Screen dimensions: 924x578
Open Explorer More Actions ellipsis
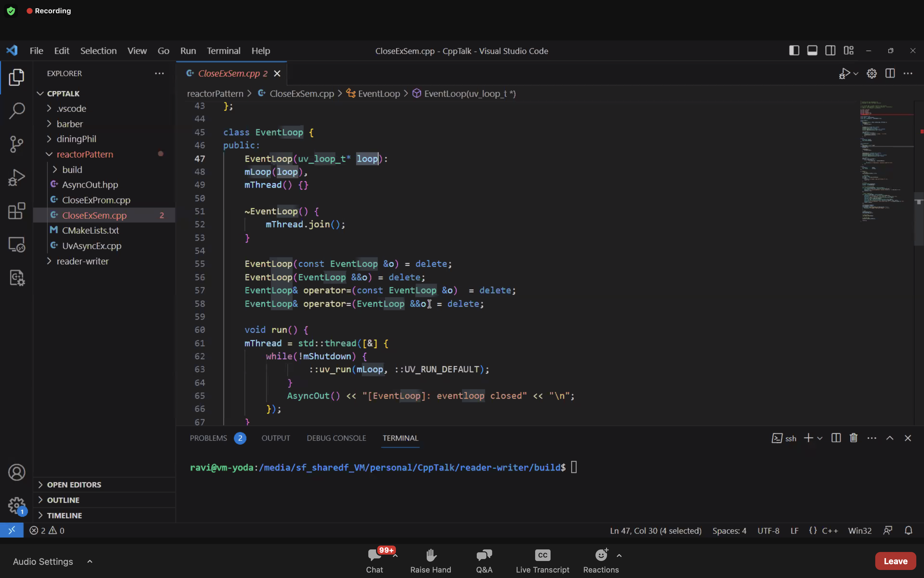(x=159, y=74)
